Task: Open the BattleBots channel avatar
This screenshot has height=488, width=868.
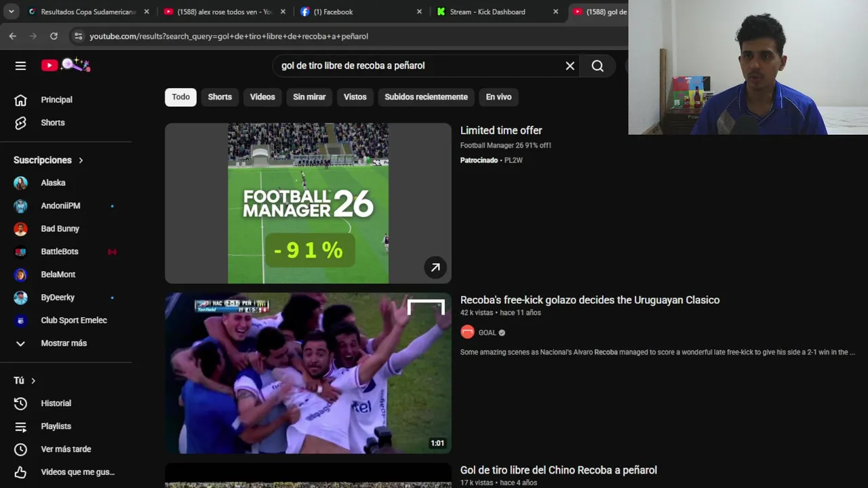Action: point(20,251)
